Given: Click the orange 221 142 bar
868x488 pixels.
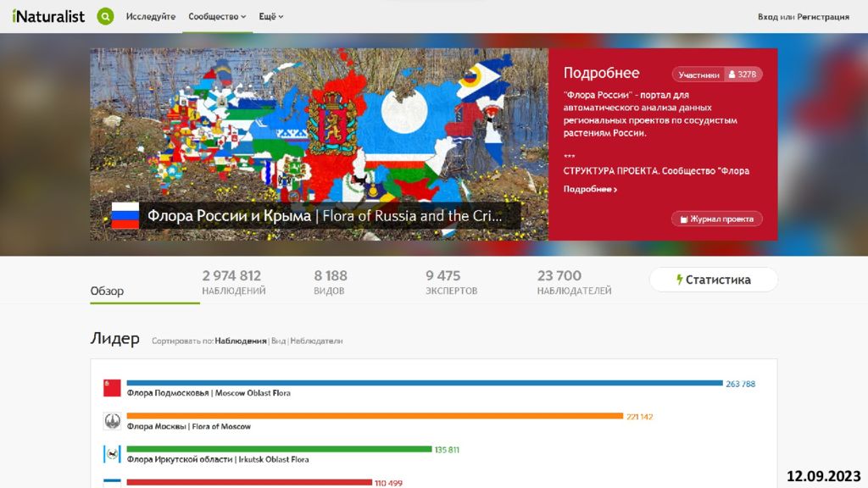Looking at the screenshot, I should pyautogui.click(x=375, y=416).
